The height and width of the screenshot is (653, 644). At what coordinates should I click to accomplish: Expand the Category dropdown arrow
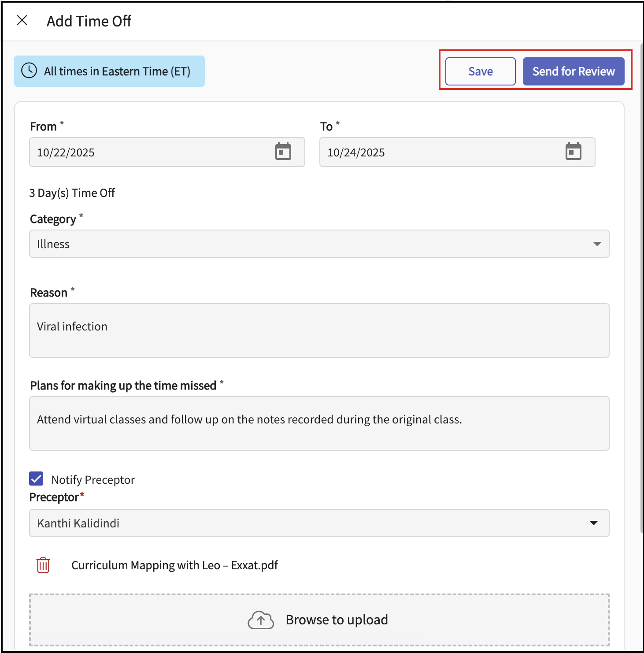click(597, 244)
